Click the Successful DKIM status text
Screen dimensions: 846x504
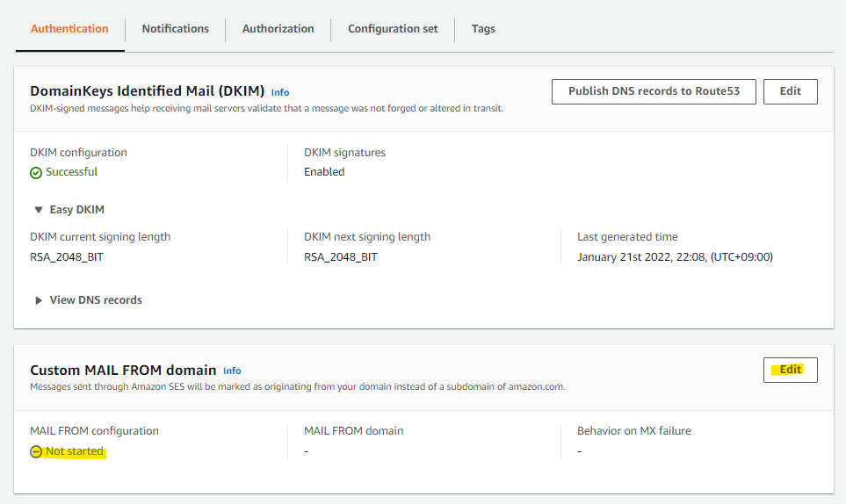[72, 172]
